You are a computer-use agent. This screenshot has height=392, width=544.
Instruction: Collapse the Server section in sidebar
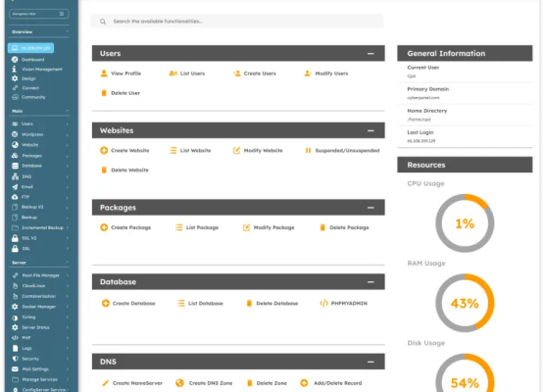coord(67,263)
